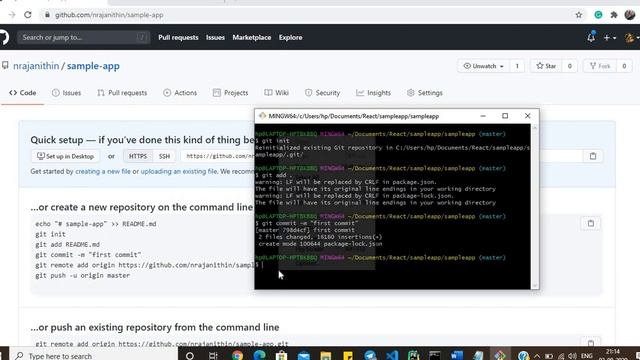The height and width of the screenshot is (360, 640).
Task: Open Visual Studio Code from the taskbar
Action: tap(392, 356)
